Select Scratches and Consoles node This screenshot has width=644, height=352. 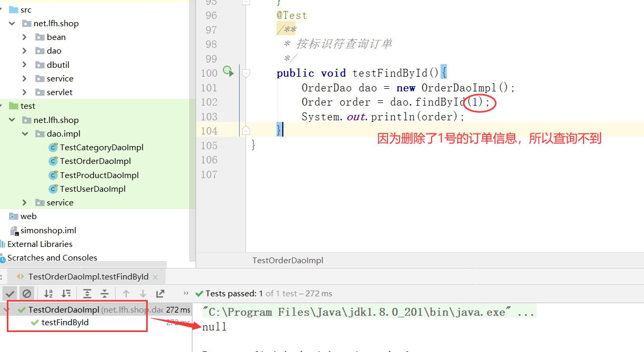[52, 257]
